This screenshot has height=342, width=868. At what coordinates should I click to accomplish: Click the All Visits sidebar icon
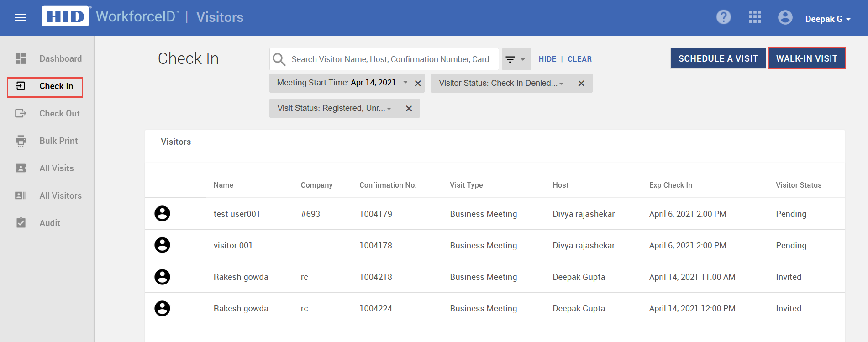coord(21,168)
